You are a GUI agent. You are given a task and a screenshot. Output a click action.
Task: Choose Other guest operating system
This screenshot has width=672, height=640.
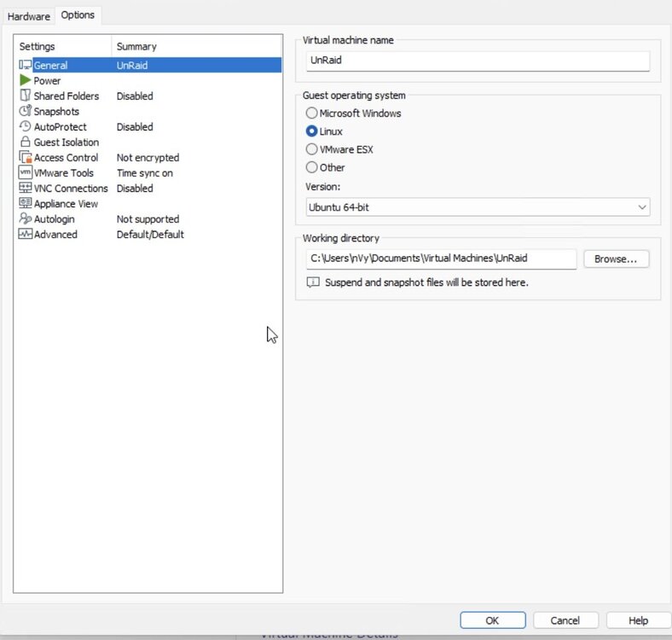(311, 167)
